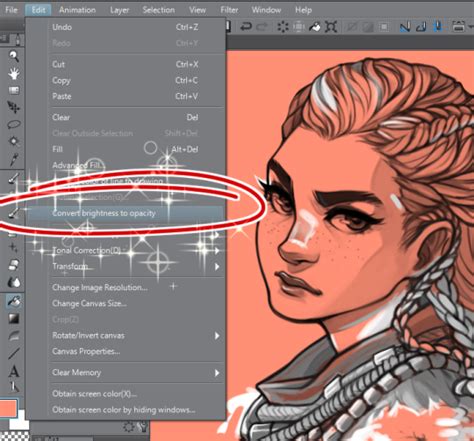474x441 pixels.
Task: Click the Select all square toolbar icon
Action: 384,27
